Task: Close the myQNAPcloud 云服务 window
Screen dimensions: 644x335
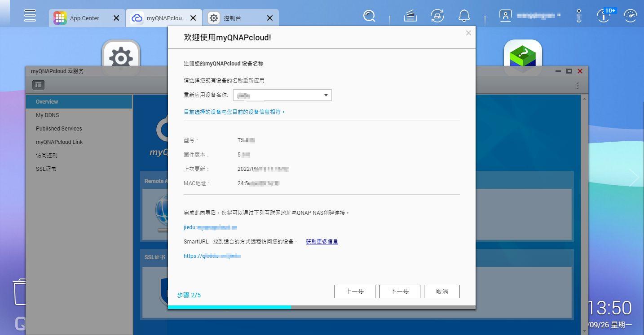Action: click(x=580, y=71)
